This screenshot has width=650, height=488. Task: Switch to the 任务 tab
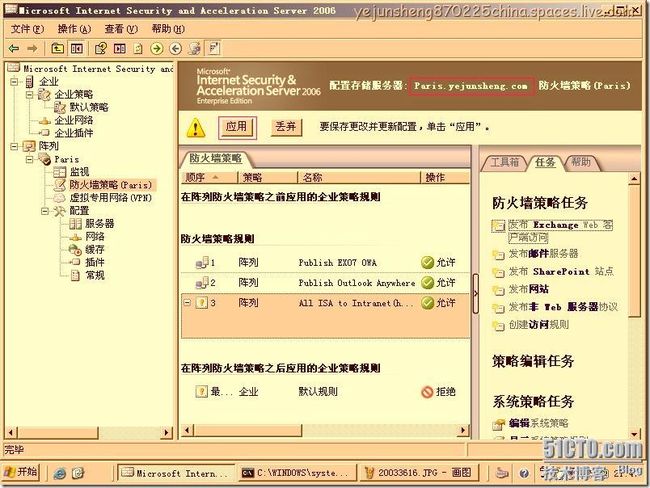point(545,162)
